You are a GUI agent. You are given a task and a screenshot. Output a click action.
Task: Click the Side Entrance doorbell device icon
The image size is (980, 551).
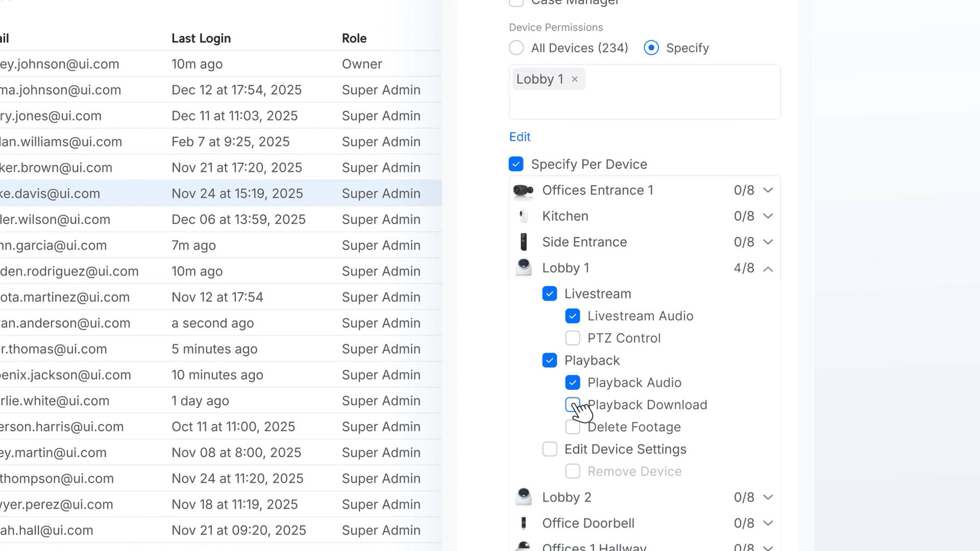tap(523, 242)
